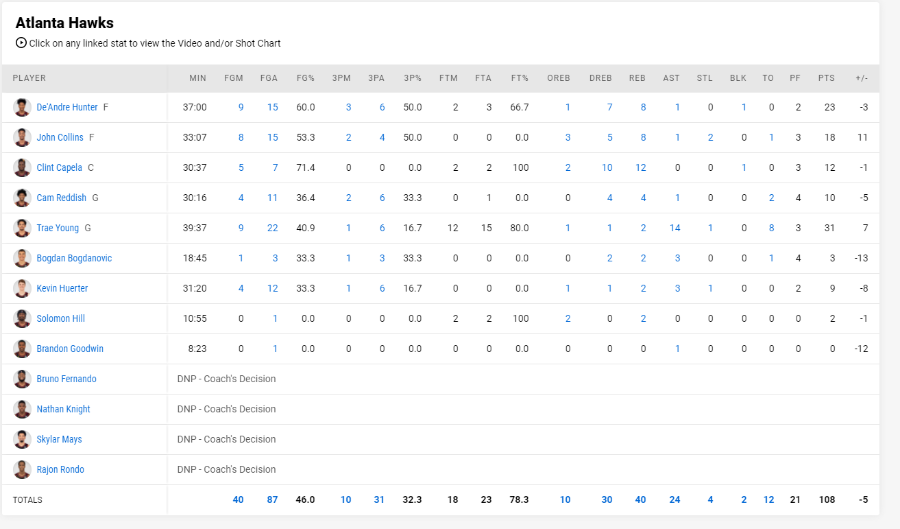
Task: Open John Collins' player page
Action: tap(60, 138)
